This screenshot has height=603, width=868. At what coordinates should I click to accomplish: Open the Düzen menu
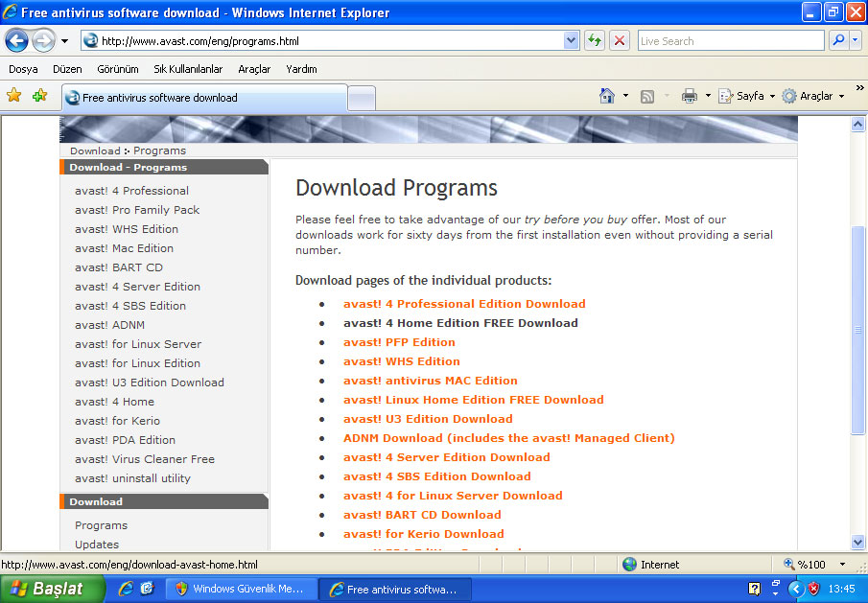click(67, 69)
